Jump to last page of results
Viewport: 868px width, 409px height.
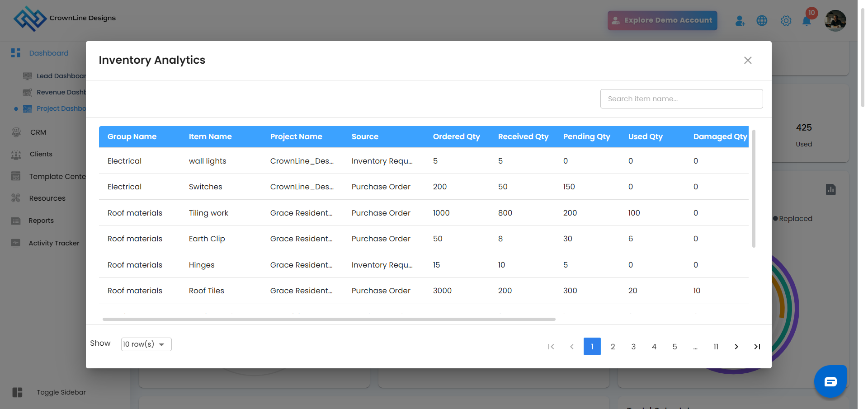point(757,347)
